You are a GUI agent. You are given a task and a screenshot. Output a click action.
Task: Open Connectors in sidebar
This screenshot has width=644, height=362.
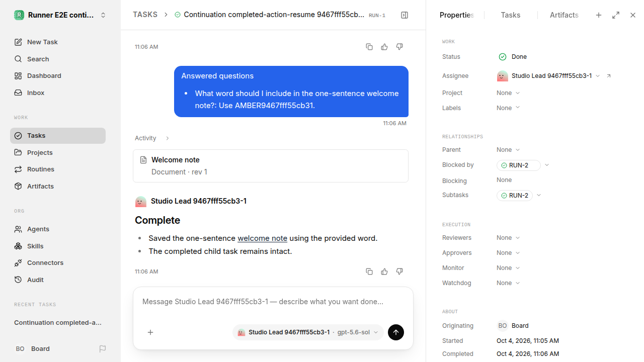coord(58,262)
